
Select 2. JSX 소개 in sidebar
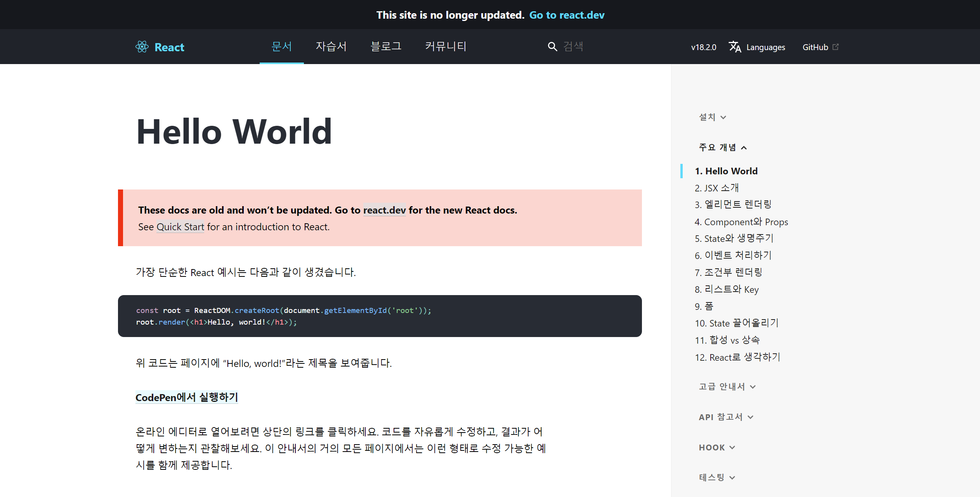pos(716,188)
